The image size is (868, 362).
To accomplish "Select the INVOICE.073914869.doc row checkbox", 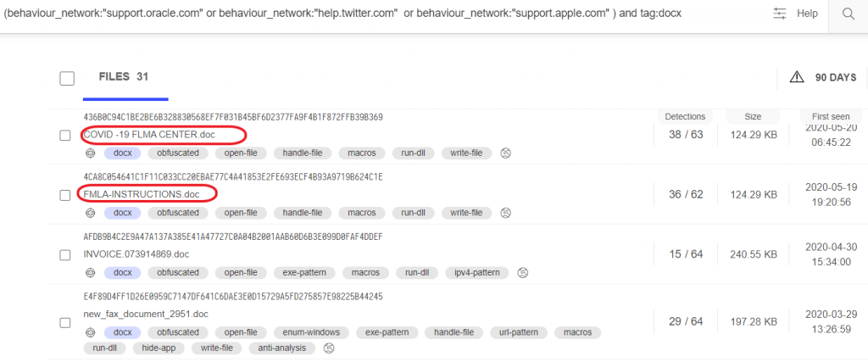I will (66, 254).
